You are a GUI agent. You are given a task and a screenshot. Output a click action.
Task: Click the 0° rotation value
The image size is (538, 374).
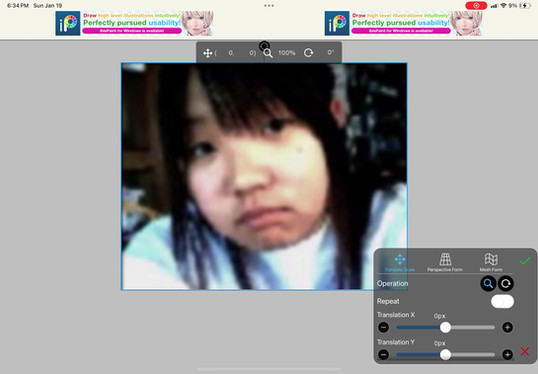[330, 52]
